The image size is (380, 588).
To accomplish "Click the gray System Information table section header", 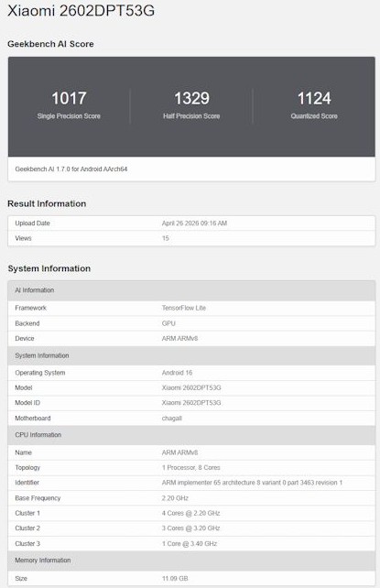I will [x=191, y=355].
